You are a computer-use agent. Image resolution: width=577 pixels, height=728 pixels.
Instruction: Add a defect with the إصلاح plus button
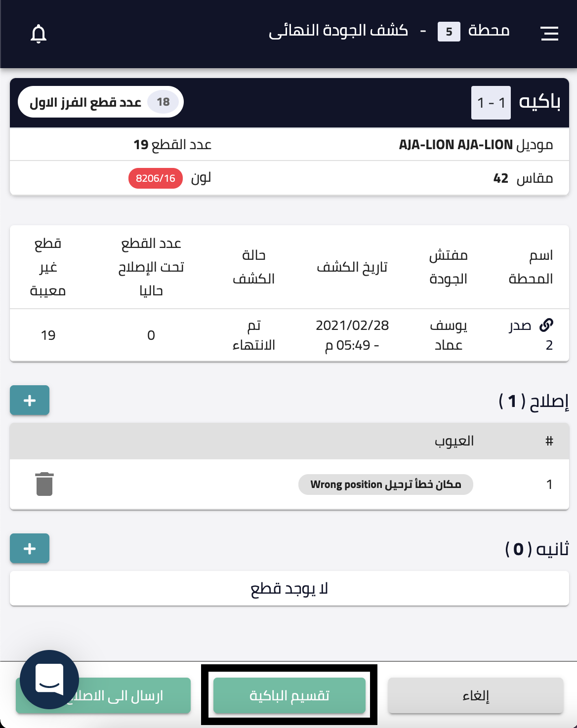[30, 400]
